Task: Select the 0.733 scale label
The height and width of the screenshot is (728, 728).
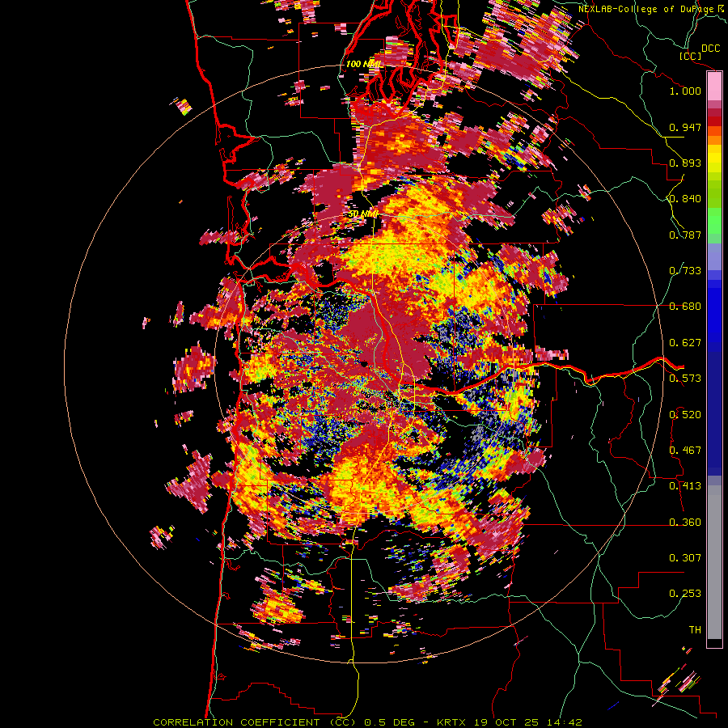Action: [x=685, y=271]
